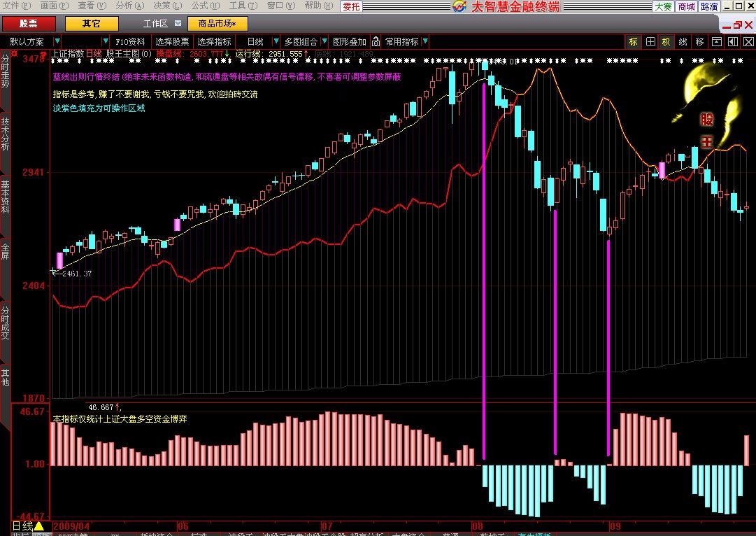Click the small red gear icon at chart corner
This screenshot has width=756, height=536.
click(x=15, y=54)
